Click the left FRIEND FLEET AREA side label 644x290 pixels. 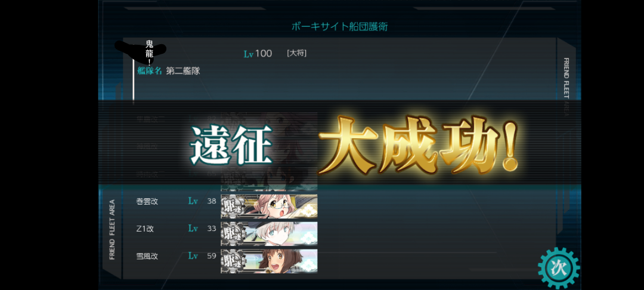[x=112, y=230]
